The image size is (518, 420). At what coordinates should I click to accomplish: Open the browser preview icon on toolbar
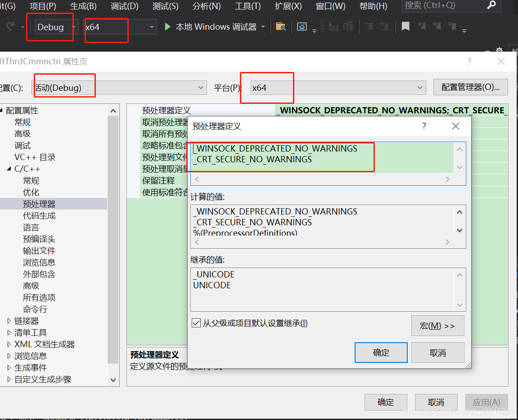tap(302, 27)
